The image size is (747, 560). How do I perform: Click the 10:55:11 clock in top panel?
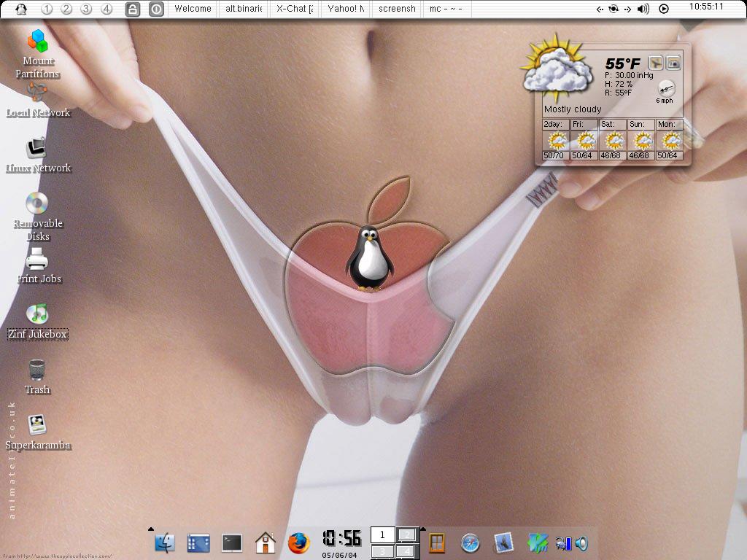pyautogui.click(x=706, y=7)
